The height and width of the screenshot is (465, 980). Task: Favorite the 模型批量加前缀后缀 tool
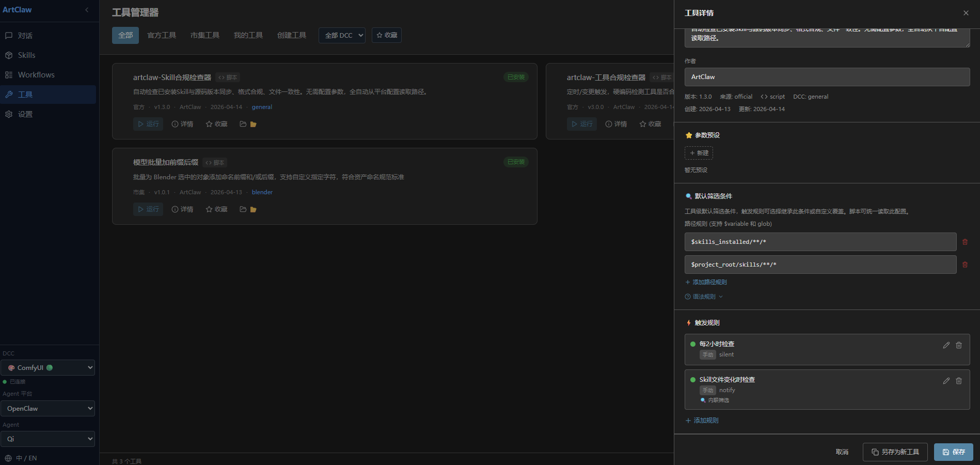[216, 209]
